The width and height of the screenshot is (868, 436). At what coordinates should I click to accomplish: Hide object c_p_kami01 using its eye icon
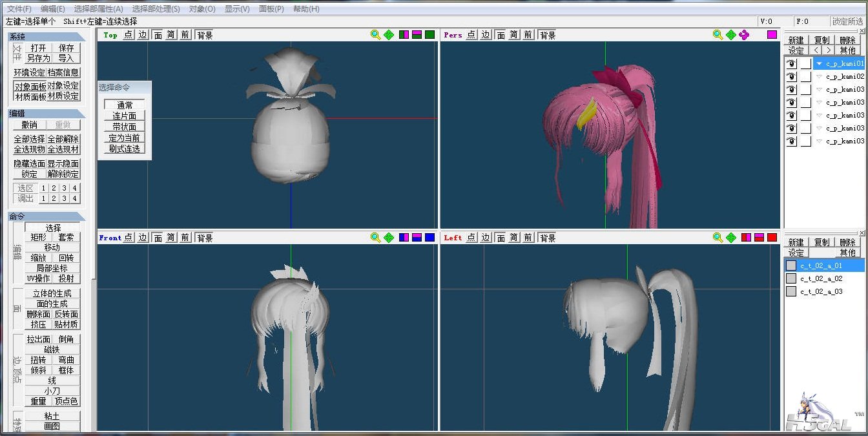pos(791,63)
